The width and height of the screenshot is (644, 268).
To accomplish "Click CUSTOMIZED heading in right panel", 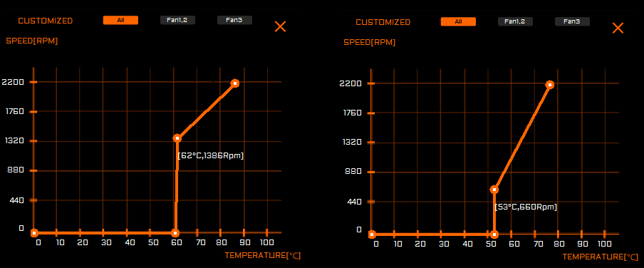I will tap(383, 22).
